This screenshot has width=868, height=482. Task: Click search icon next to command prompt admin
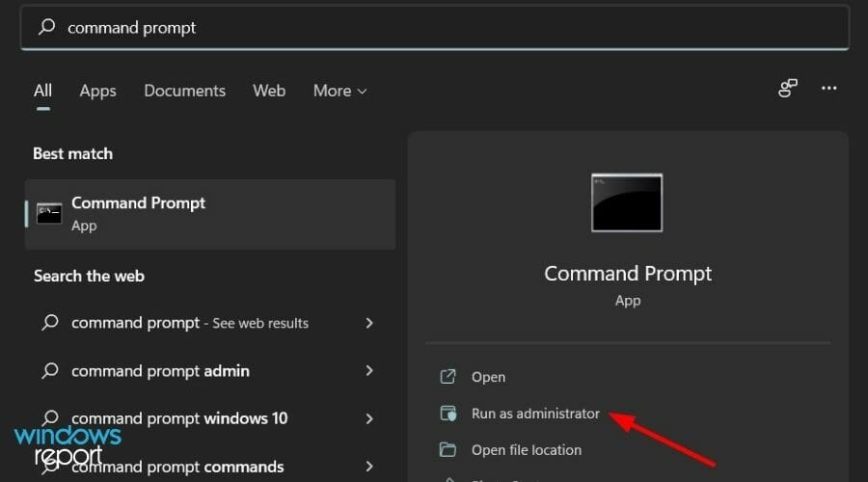point(49,371)
